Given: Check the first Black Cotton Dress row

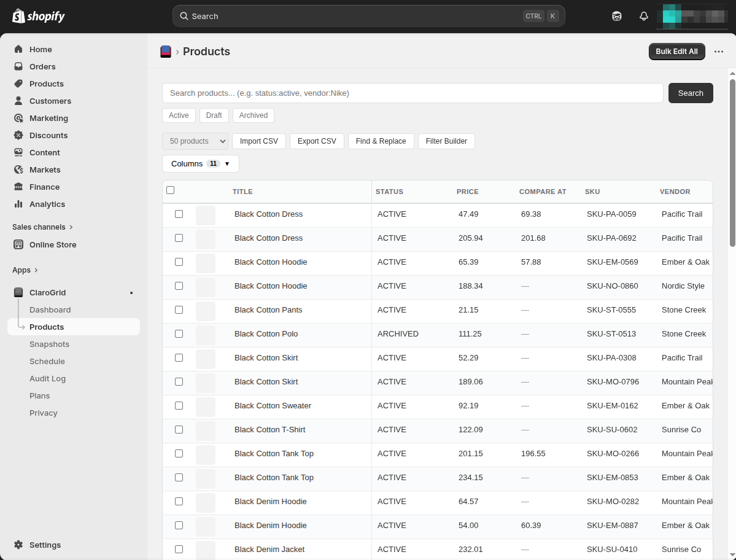Looking at the screenshot, I should click(179, 214).
